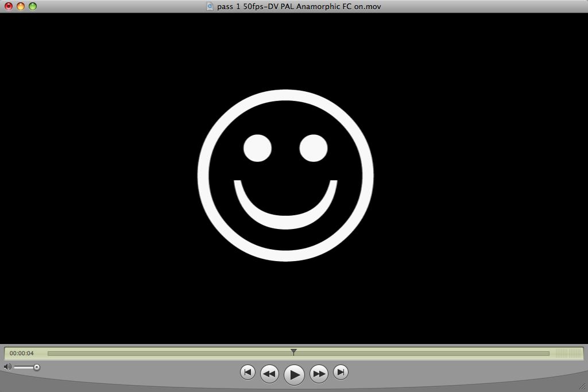Click the movie file name in the title bar
This screenshot has width=588, height=392.
click(x=299, y=6)
